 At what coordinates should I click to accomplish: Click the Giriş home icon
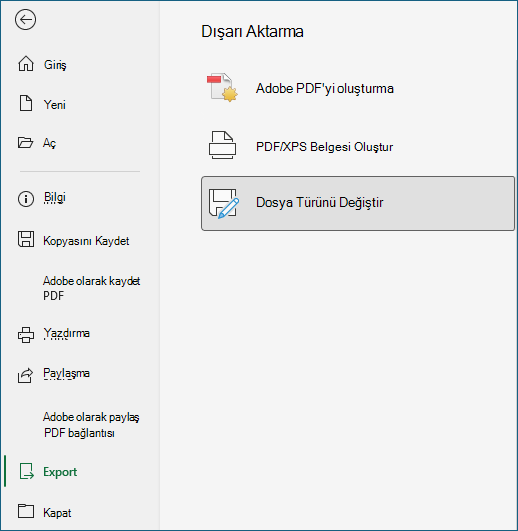(x=26, y=64)
